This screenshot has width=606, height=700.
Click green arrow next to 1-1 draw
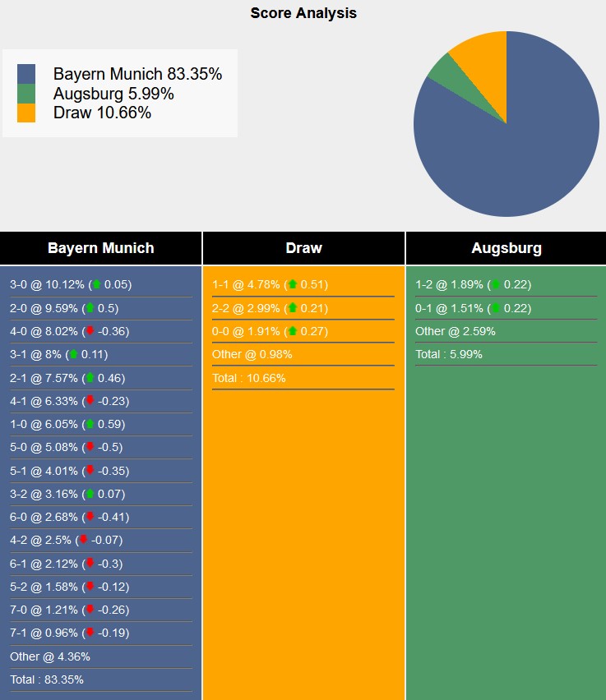point(292,284)
